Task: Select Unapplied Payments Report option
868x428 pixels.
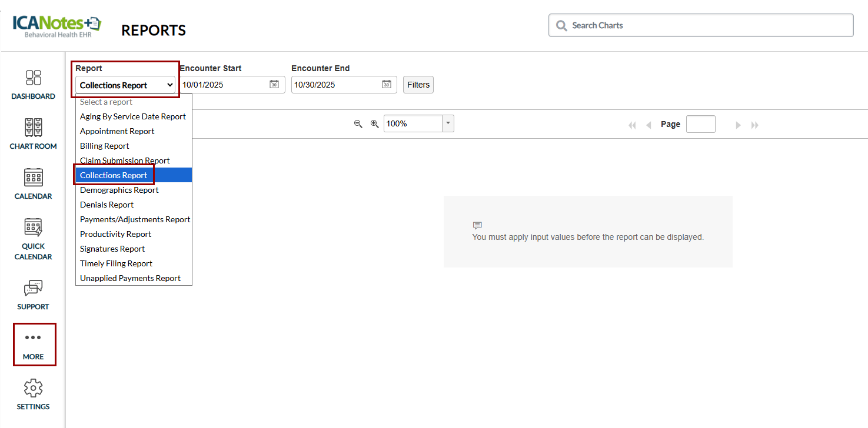Action: click(x=130, y=278)
